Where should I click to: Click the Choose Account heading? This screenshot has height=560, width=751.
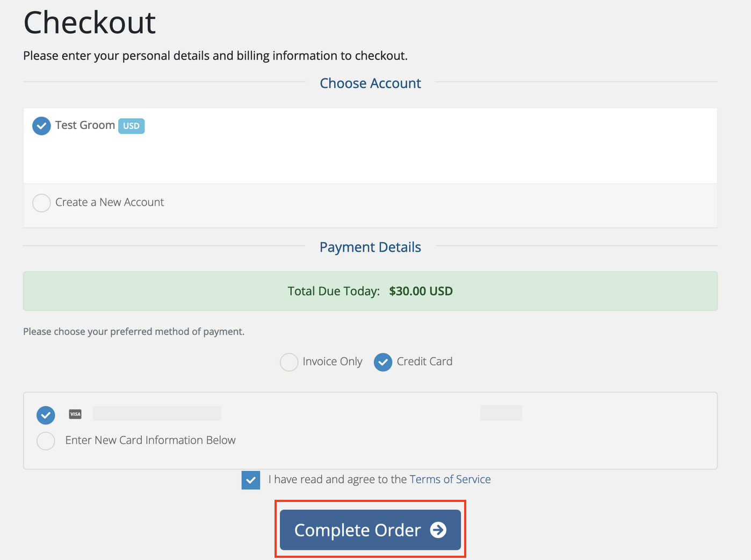coord(370,83)
